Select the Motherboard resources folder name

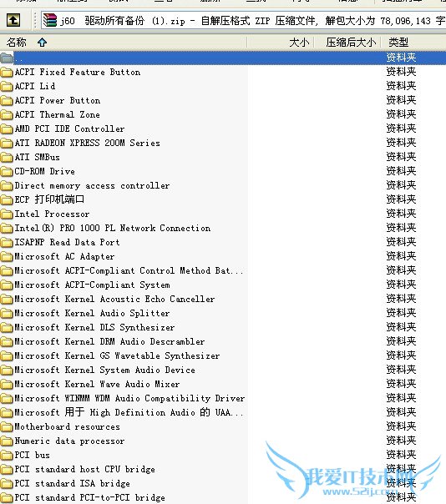(68, 427)
